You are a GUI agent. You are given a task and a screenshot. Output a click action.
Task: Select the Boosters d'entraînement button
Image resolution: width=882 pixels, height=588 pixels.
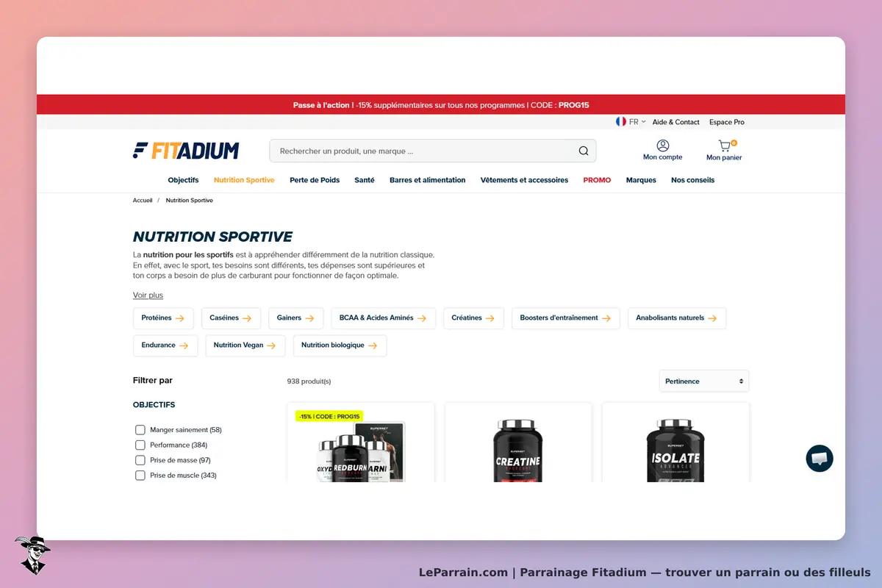565,318
